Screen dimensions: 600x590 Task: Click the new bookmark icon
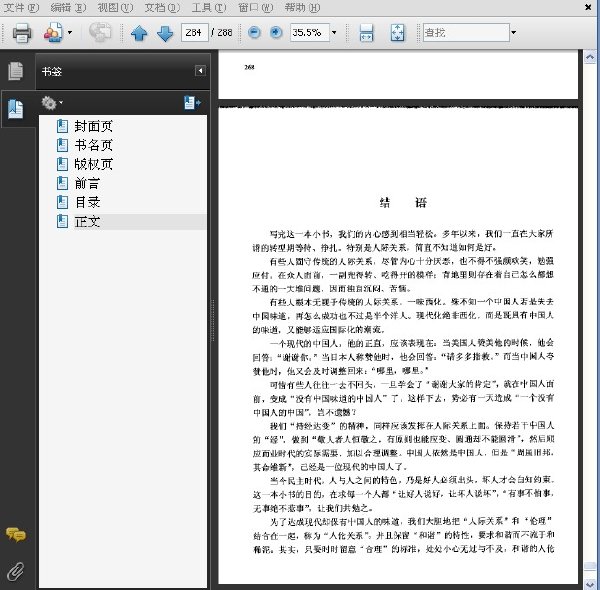pos(192,103)
